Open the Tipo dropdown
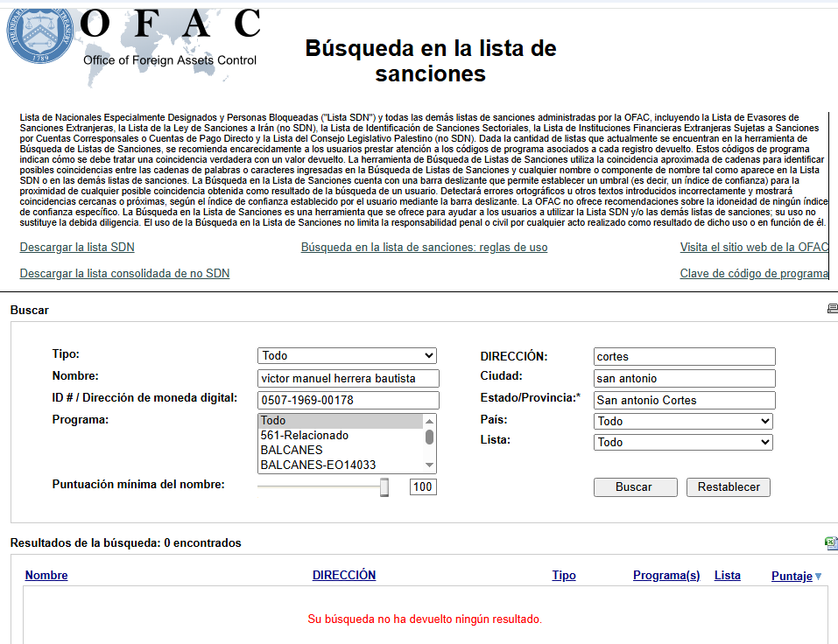Viewport: 838px width, 644px height. click(x=348, y=355)
